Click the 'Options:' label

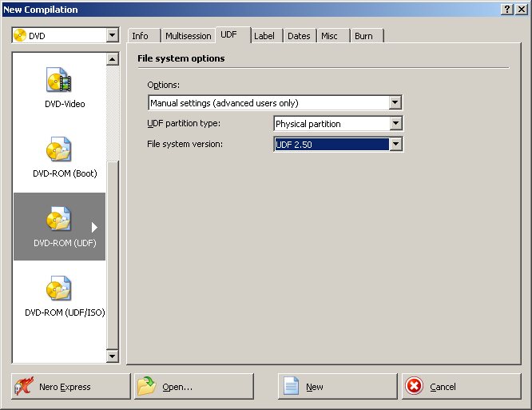(163, 85)
